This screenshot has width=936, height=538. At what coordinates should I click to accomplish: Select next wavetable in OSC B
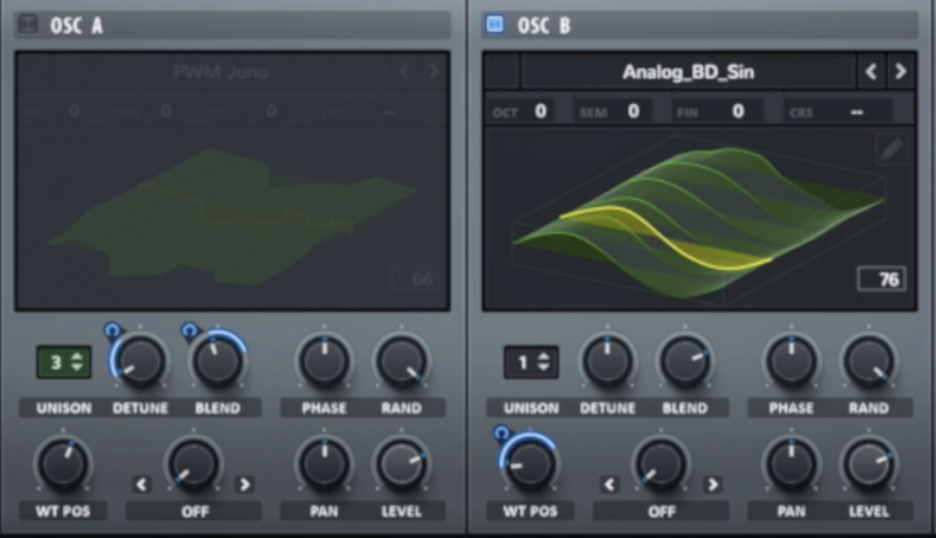click(900, 72)
